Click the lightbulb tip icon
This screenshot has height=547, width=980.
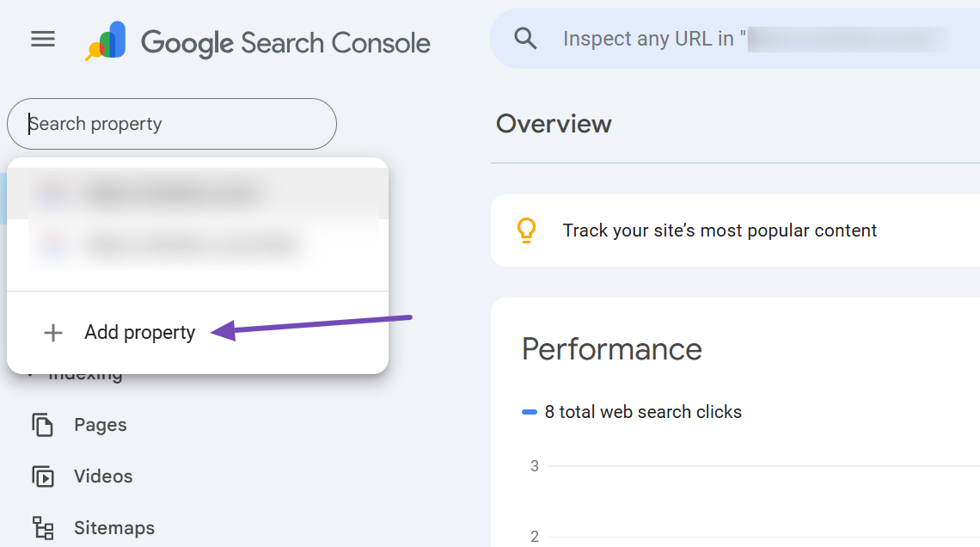pyautogui.click(x=526, y=230)
